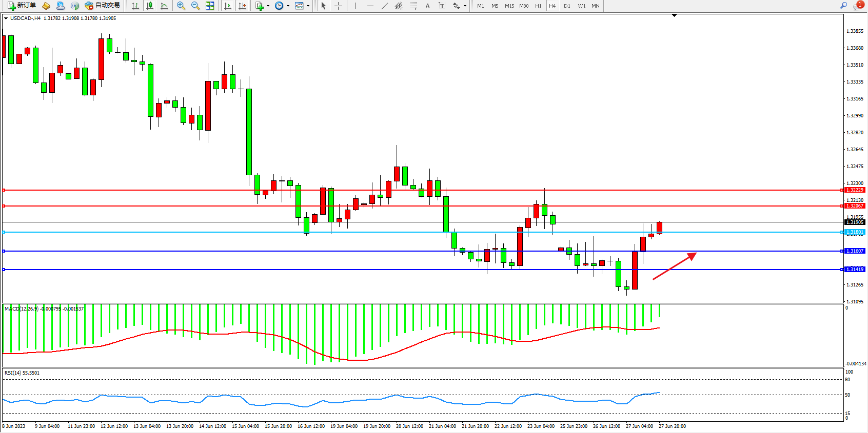Switch timeframe to D1

567,6
